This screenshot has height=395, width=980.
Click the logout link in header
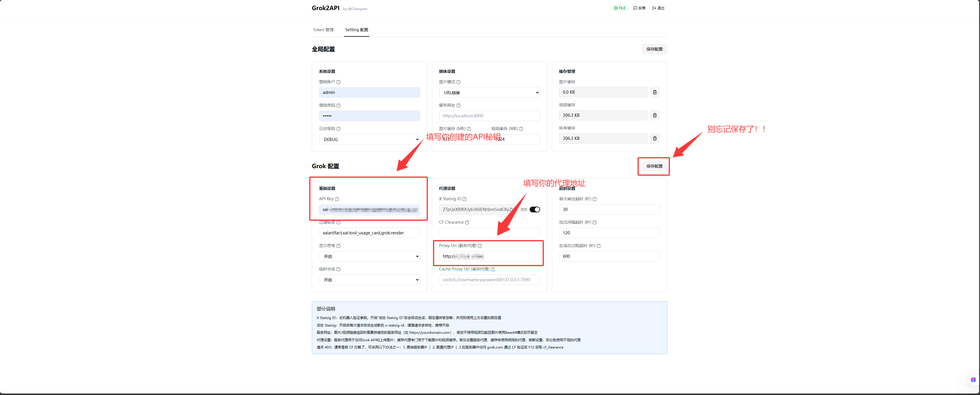tap(658, 8)
